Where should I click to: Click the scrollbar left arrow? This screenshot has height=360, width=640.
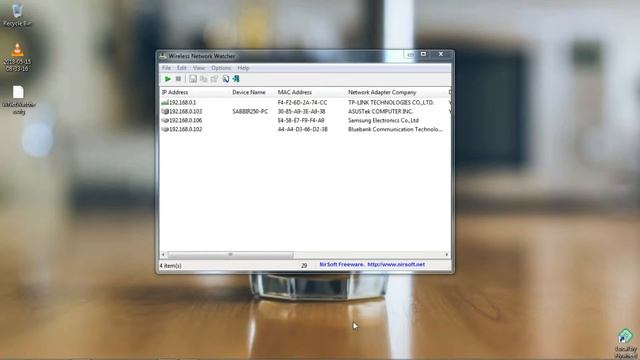coord(163,255)
